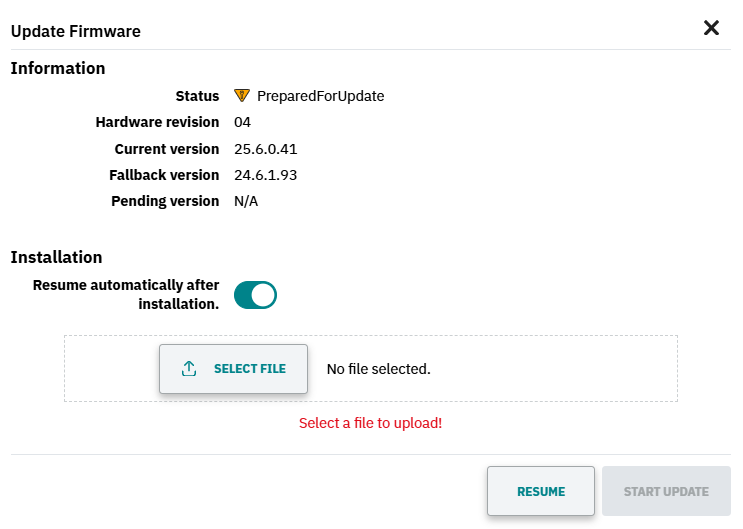
Task: Click the SELECT FILE button label
Action: (250, 369)
